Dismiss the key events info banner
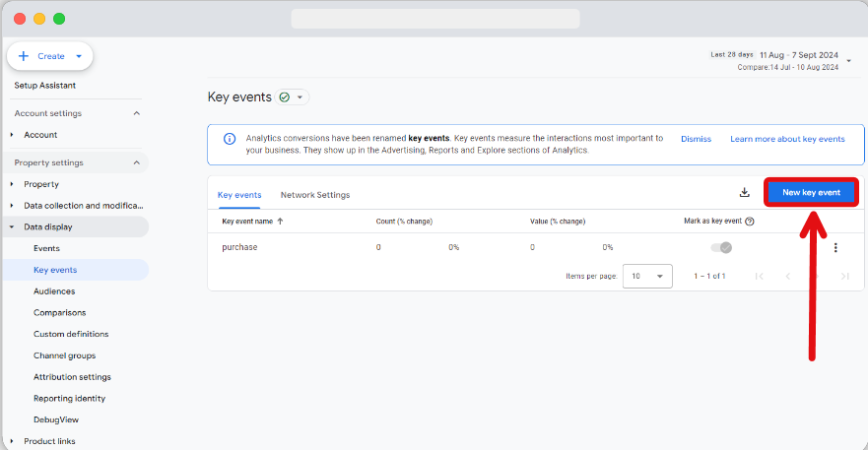 pos(696,139)
